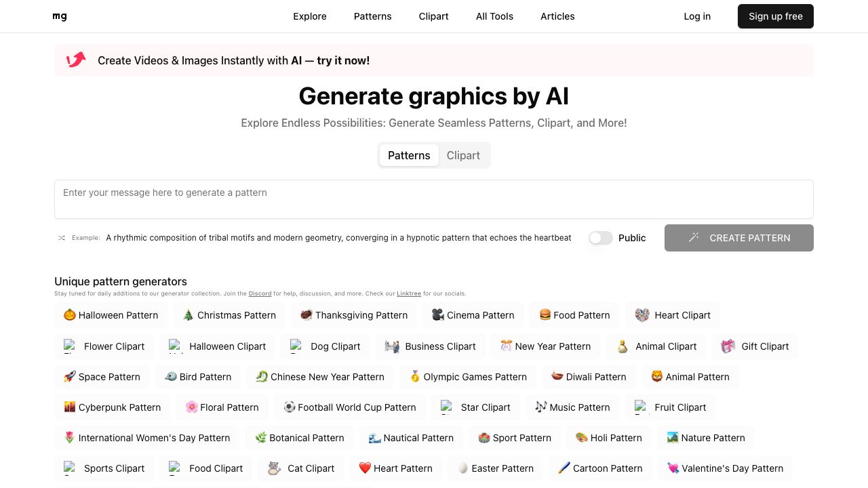Viewport: 868px width, 488px height.
Task: Click the mg logo icon
Action: click(x=60, y=16)
